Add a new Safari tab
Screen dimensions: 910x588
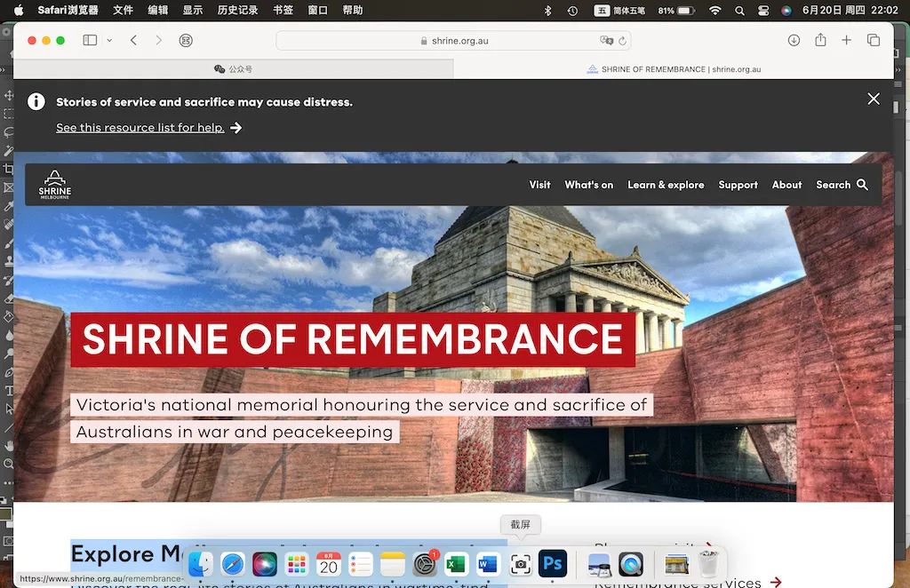pos(847,40)
